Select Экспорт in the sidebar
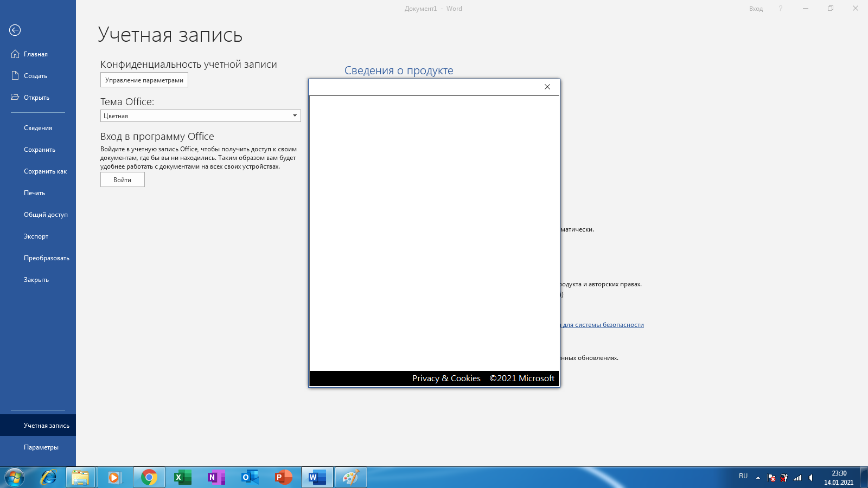 (x=38, y=236)
